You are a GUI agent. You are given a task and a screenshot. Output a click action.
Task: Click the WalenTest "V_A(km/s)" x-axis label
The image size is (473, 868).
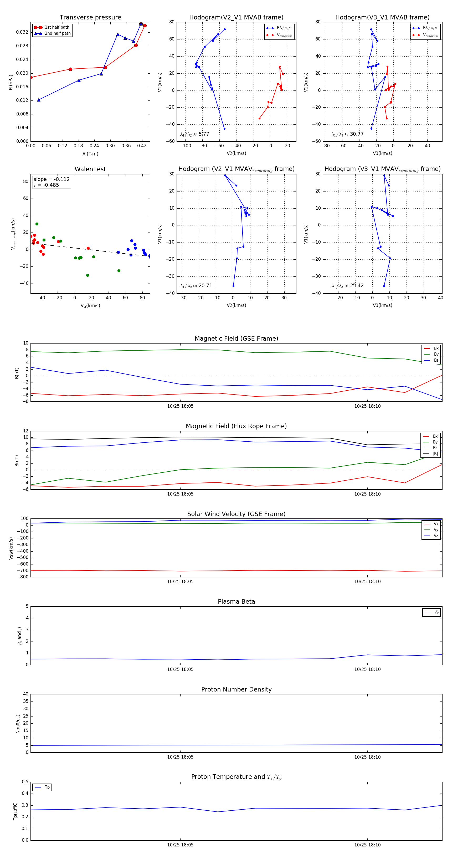90,306
